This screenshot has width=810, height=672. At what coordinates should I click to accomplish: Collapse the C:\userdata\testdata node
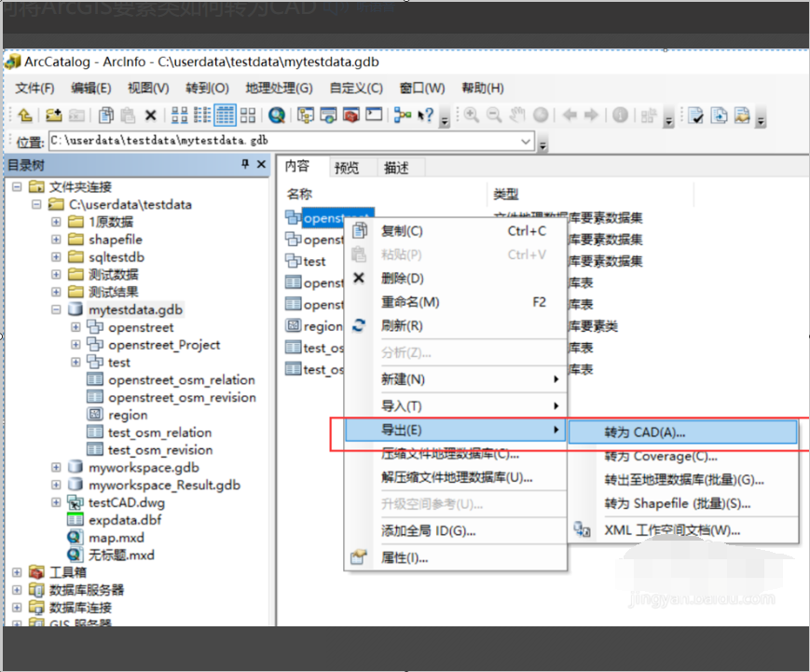point(36,204)
